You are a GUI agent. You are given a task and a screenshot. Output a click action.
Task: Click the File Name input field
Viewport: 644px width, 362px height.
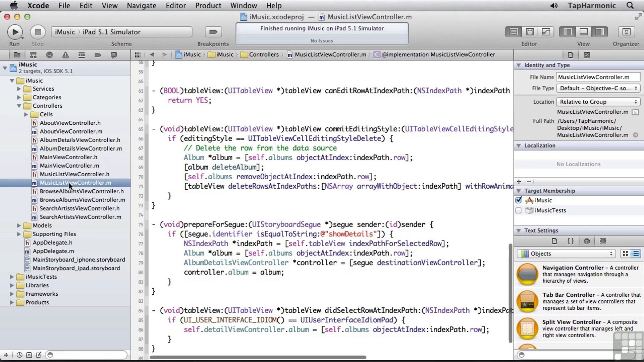click(598, 77)
